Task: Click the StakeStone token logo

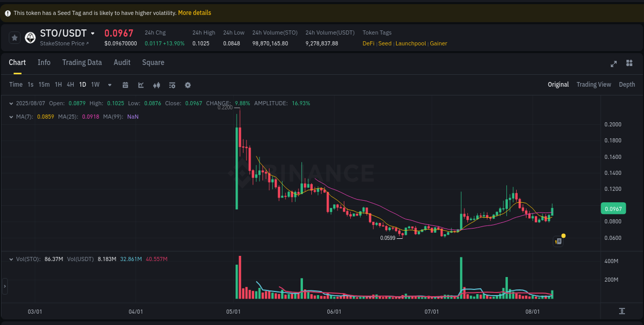Action: click(x=30, y=38)
